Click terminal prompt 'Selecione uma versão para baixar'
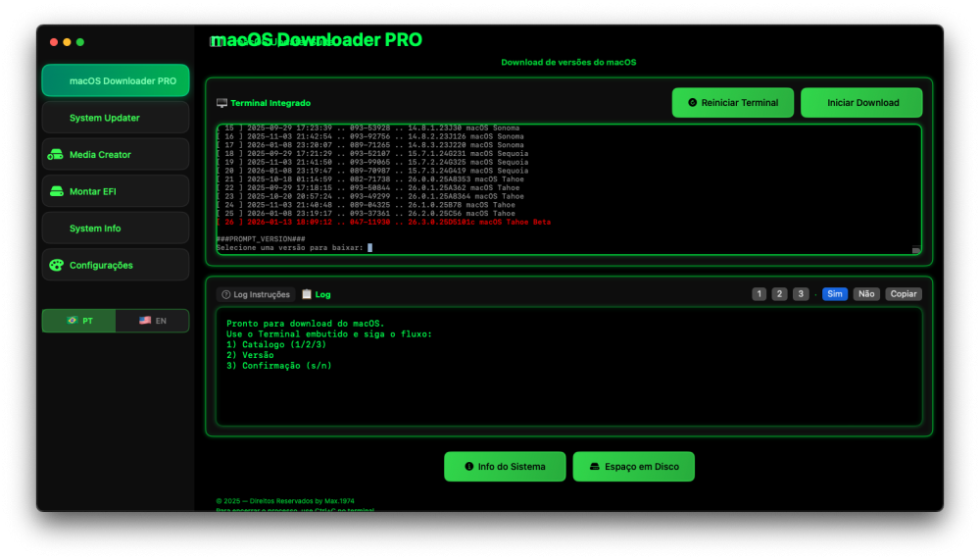The image size is (980, 560). pos(290,248)
